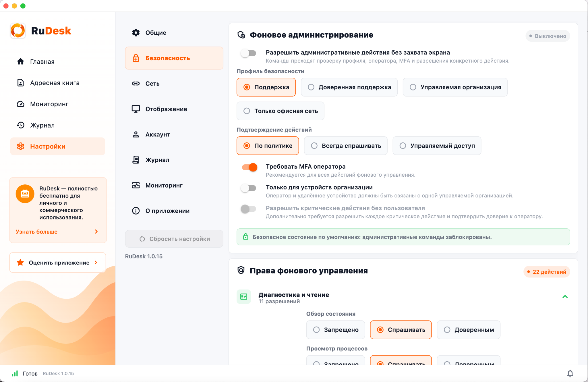
Task: Open the Главная page
Action: click(x=58, y=61)
